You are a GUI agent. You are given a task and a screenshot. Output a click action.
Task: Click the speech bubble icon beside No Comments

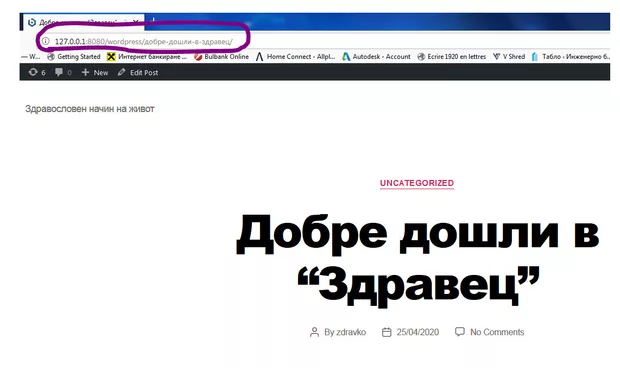coord(459,332)
